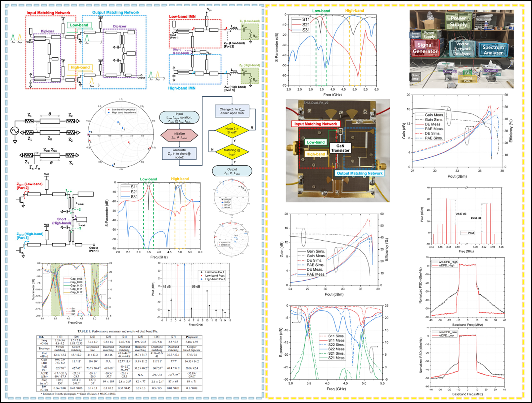The width and height of the screenshot is (532, 403).
Task: Select the "Drive Amp" label in the photo
Action: [415, 77]
